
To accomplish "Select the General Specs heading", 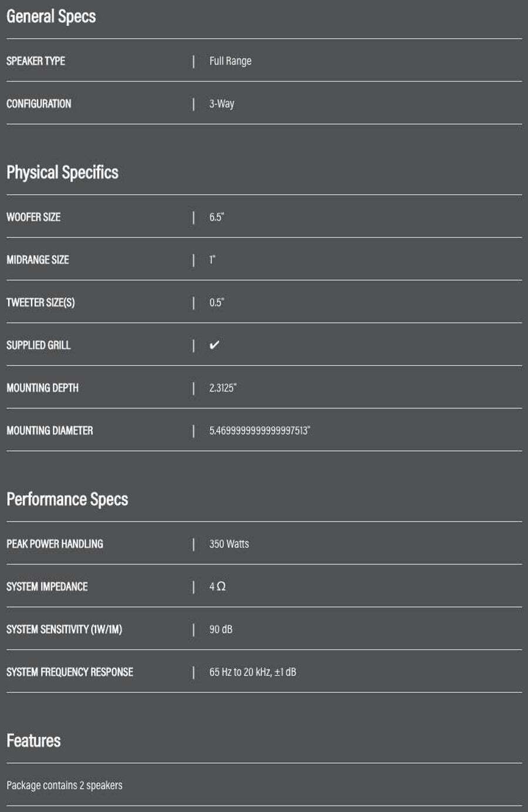I will pos(51,16).
